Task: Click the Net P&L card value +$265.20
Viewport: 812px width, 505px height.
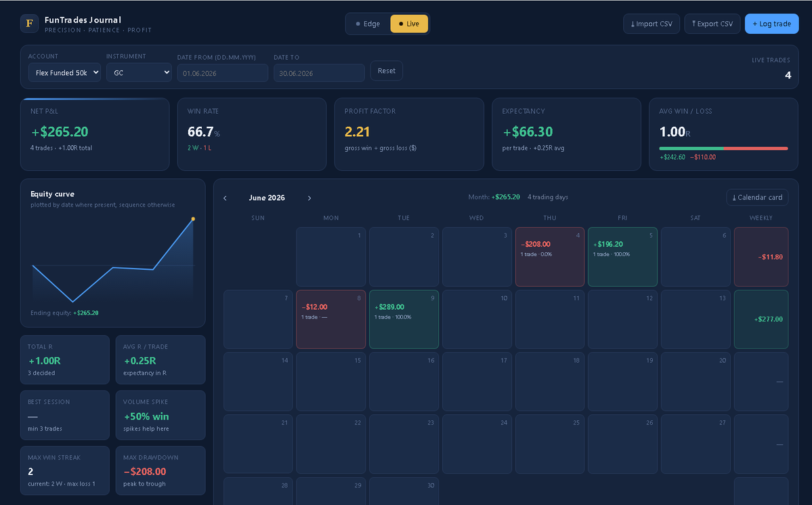Action: pyautogui.click(x=60, y=132)
